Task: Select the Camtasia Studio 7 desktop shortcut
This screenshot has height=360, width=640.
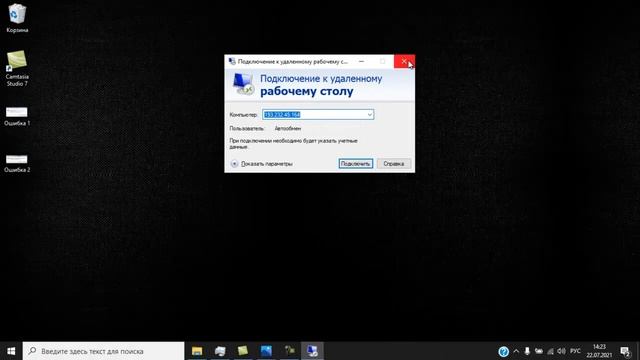Action: pyautogui.click(x=17, y=68)
